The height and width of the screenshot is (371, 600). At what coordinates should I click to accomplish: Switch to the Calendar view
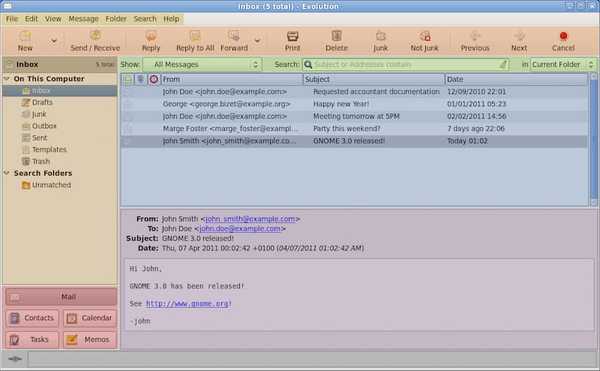coord(90,318)
